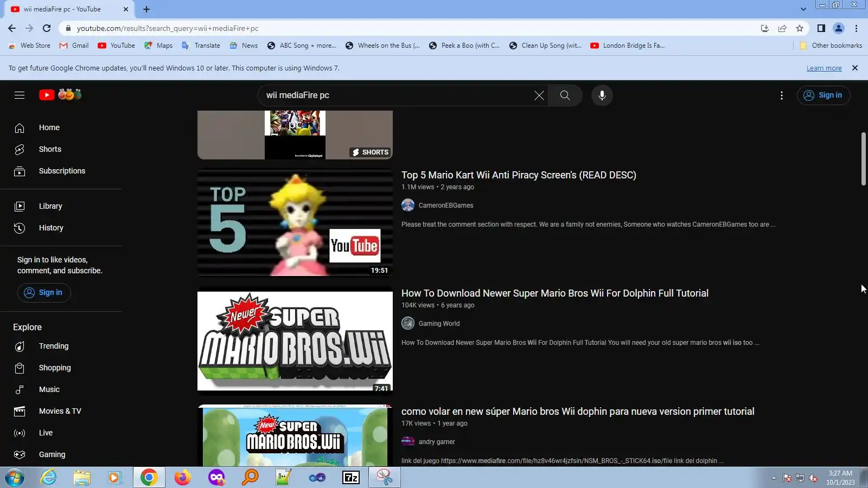
Task: Launch Firefox from the taskbar
Action: (x=182, y=478)
